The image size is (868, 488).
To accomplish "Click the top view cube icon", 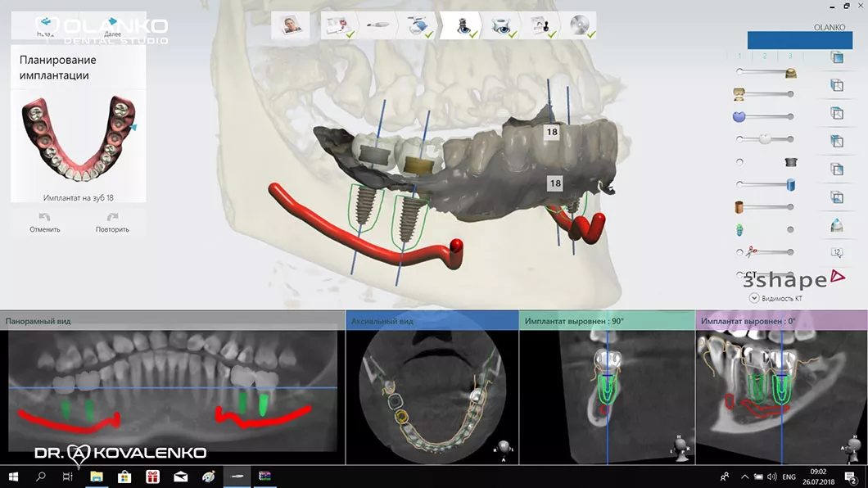I will (x=836, y=57).
